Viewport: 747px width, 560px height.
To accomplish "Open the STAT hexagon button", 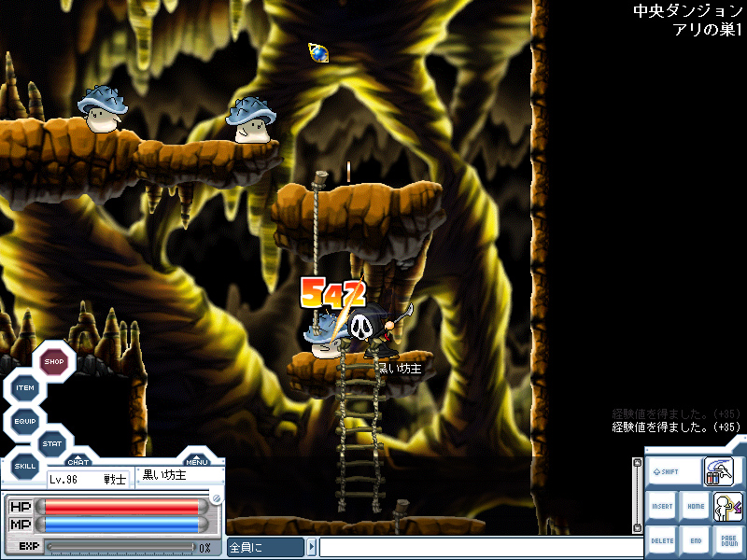I will 52,444.
